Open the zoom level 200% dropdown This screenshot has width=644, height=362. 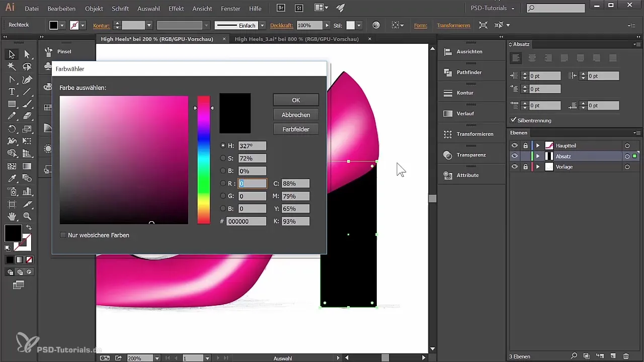157,358
